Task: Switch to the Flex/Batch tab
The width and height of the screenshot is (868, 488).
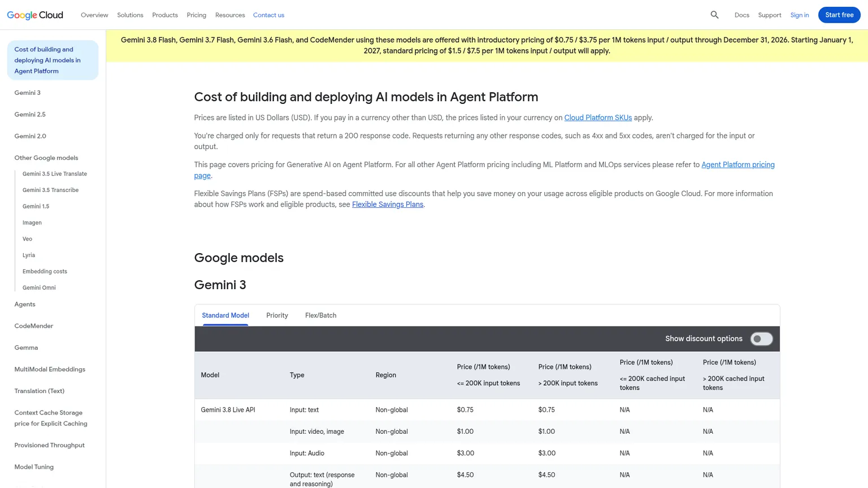Action: (x=320, y=316)
